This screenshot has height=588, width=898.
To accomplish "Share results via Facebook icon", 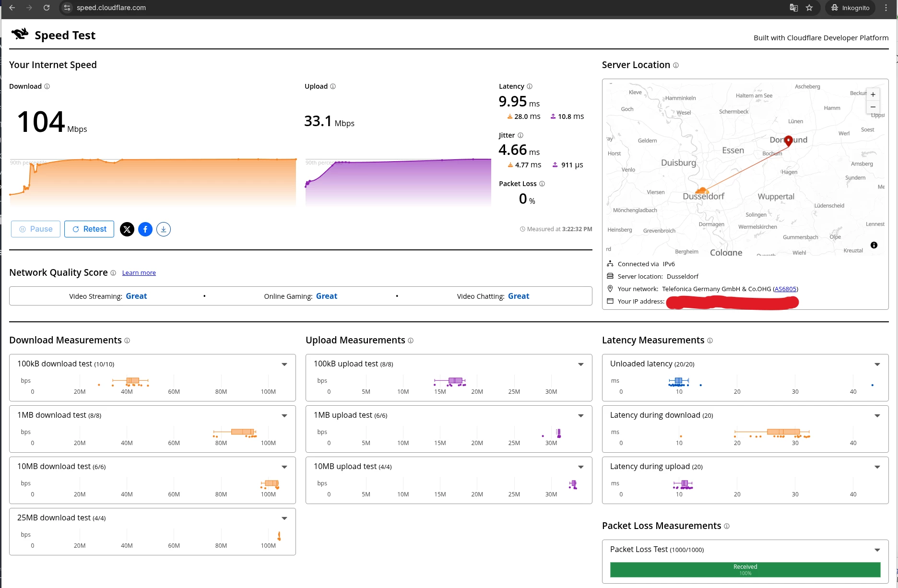I will [x=145, y=229].
